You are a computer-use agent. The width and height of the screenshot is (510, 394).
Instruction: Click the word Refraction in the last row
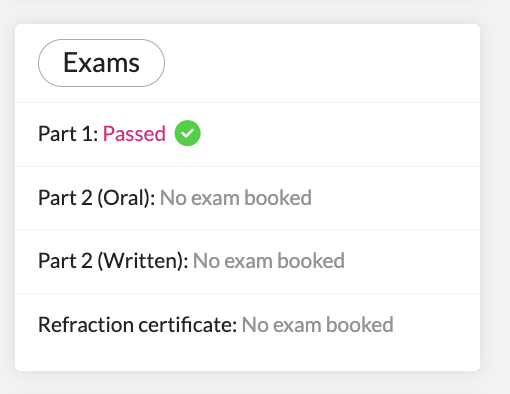click(86, 325)
